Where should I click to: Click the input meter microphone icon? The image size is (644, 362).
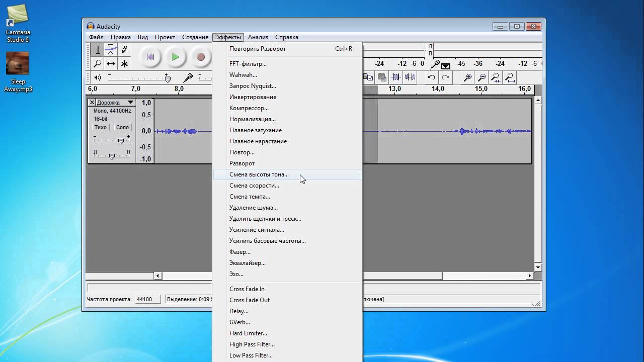click(435, 64)
